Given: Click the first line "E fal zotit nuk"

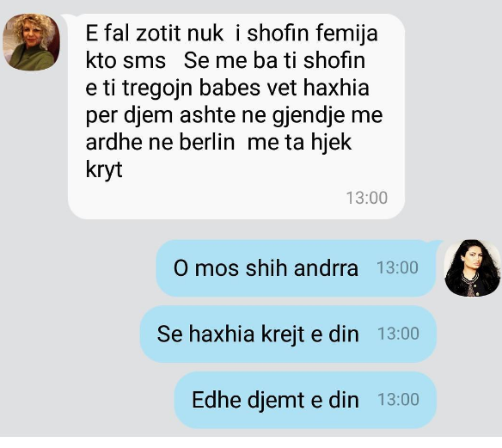Looking at the screenshot, I should (155, 33).
